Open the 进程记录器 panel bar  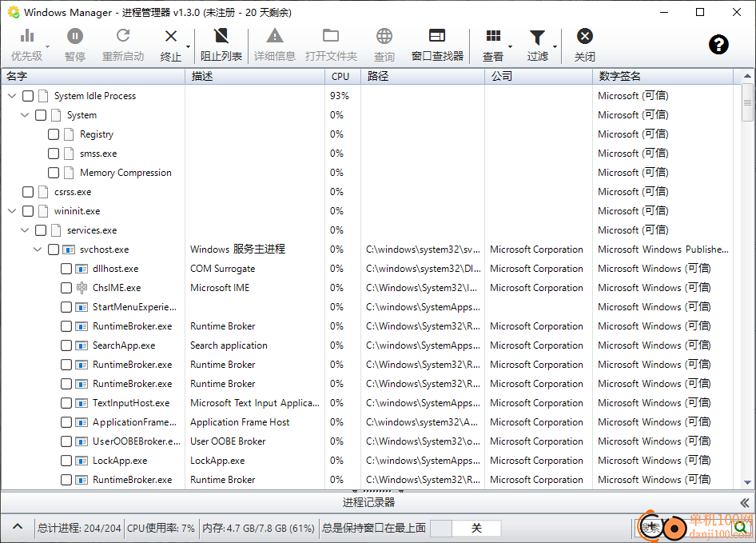pos(369,503)
